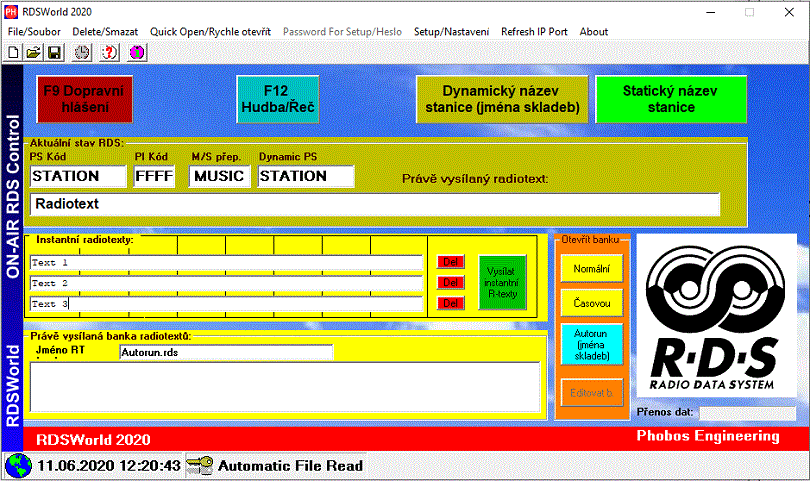Click the key icon beside Automatic File Read

(199, 466)
